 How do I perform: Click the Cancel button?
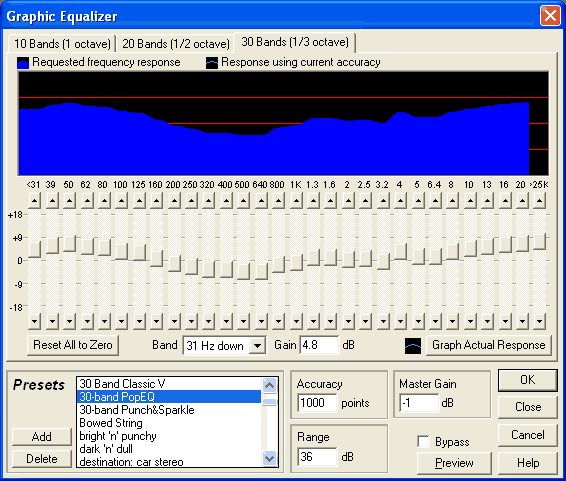click(527, 435)
